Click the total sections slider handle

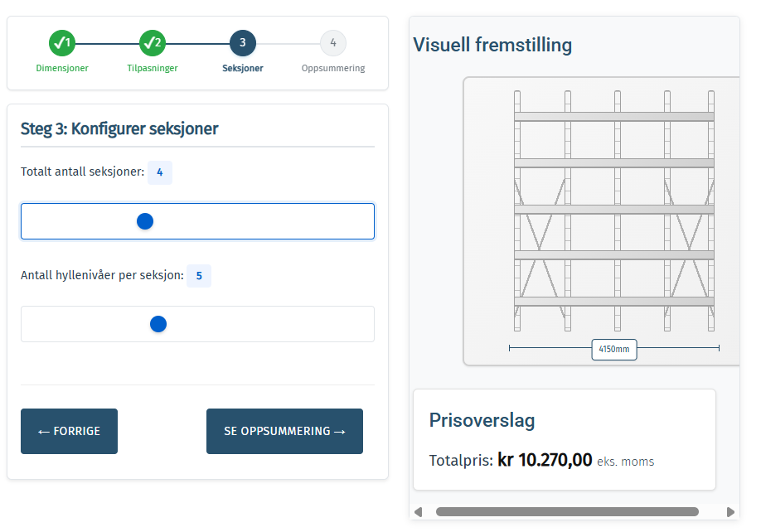tap(145, 221)
